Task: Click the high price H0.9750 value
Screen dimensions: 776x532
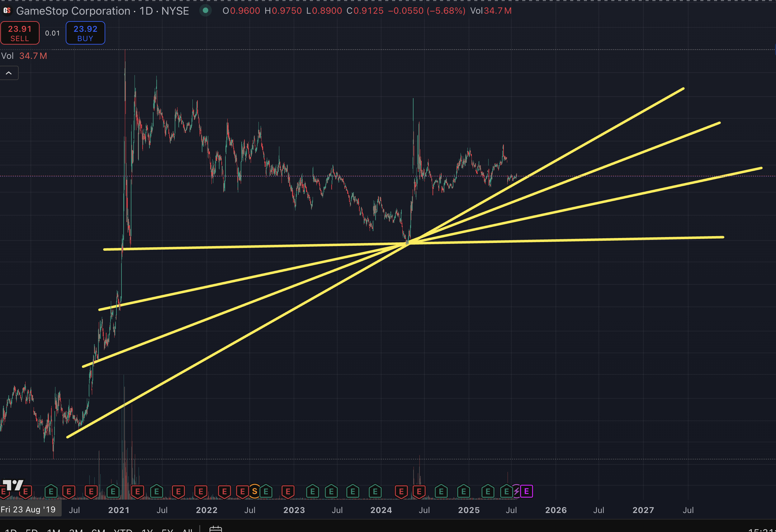Action: 283,11
